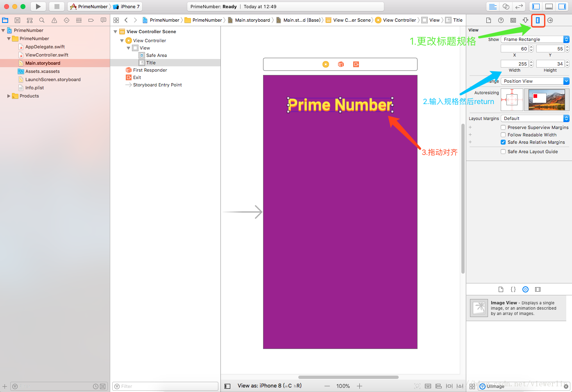Open the Connections inspector
The height and width of the screenshot is (392, 572).
(x=550, y=20)
